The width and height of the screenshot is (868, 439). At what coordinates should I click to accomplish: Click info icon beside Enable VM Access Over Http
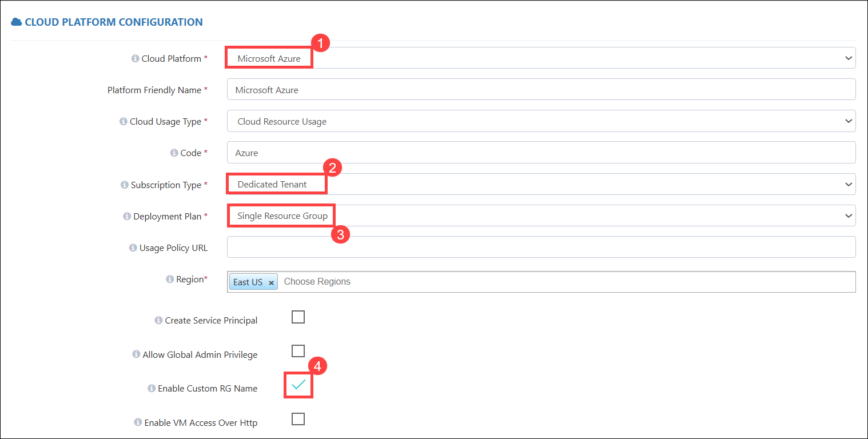[138, 422]
